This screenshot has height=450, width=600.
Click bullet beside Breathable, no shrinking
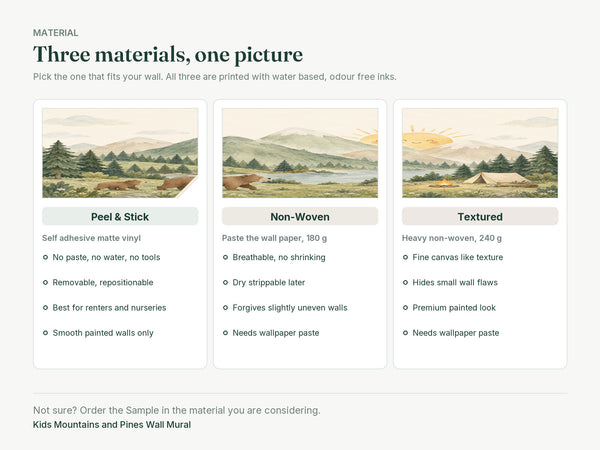click(225, 257)
